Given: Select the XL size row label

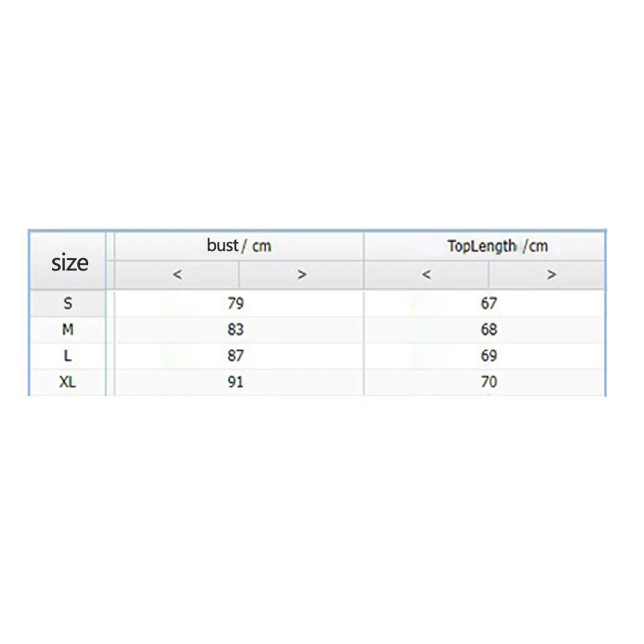Looking at the screenshot, I should point(68,382).
